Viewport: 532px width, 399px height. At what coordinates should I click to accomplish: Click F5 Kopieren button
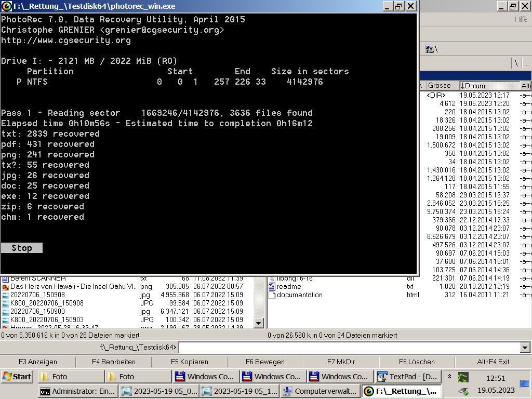point(189,362)
